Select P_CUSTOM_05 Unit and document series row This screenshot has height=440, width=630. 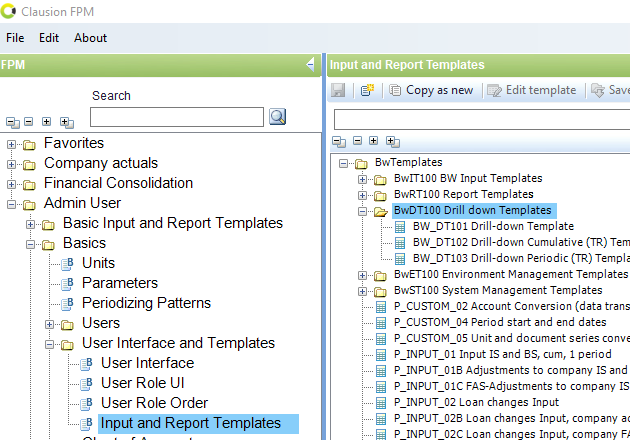(x=511, y=338)
